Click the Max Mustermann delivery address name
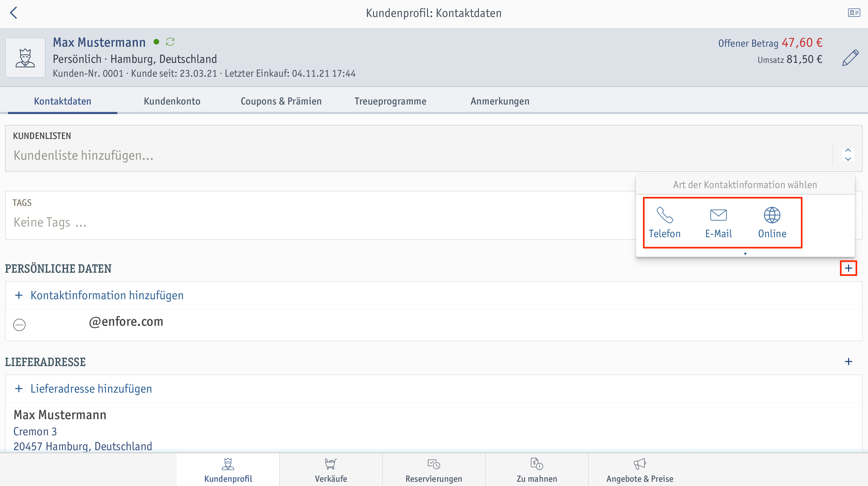The height and width of the screenshot is (486, 868). [x=60, y=415]
